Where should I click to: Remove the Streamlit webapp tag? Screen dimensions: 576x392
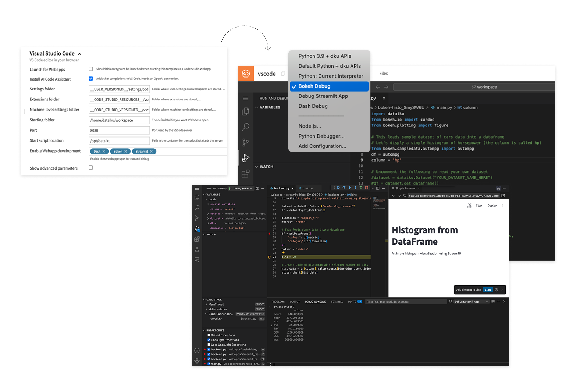click(151, 152)
